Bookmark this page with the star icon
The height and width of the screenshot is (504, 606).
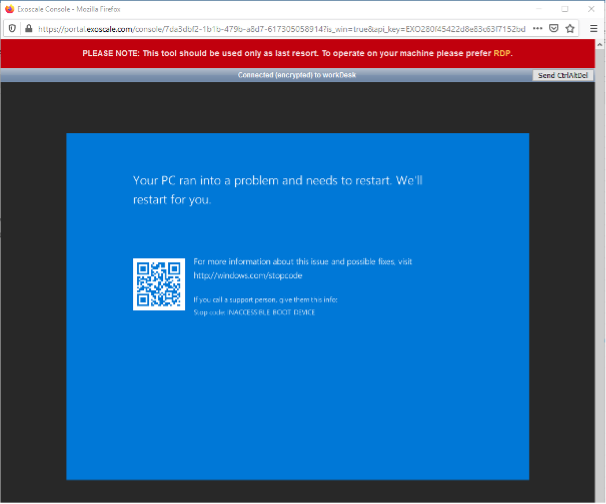click(570, 28)
